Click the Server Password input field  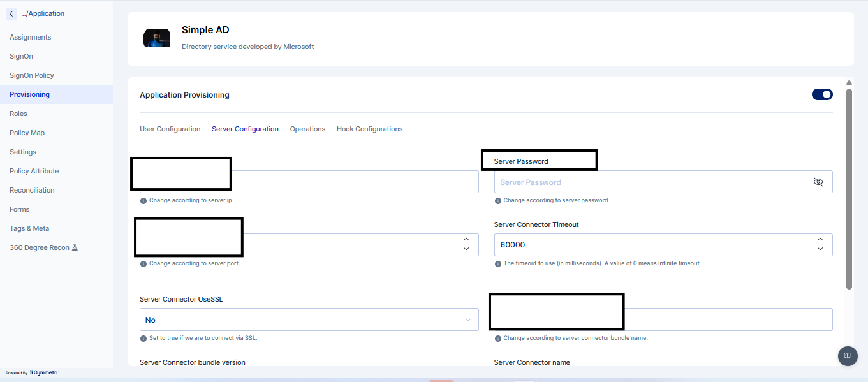(663, 182)
